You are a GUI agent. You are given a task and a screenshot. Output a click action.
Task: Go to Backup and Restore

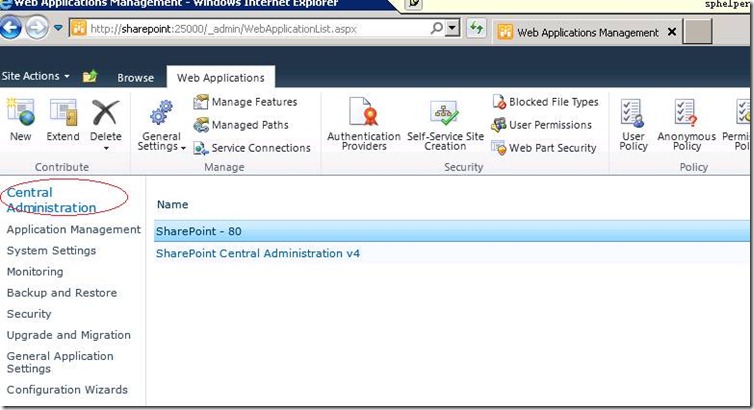tap(62, 293)
